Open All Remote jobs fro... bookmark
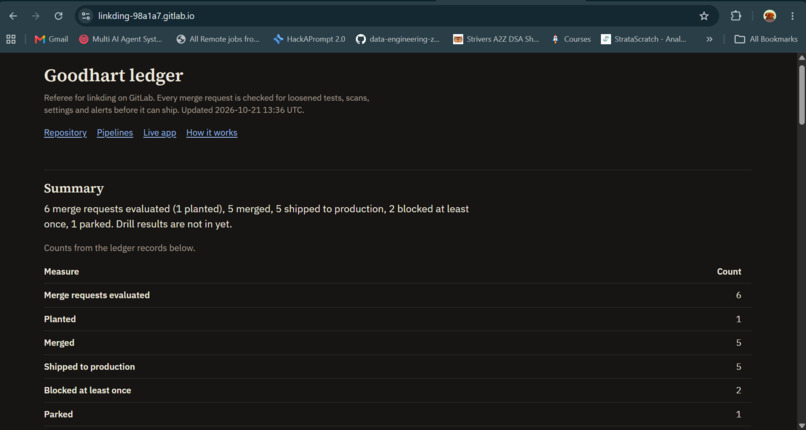 217,39
